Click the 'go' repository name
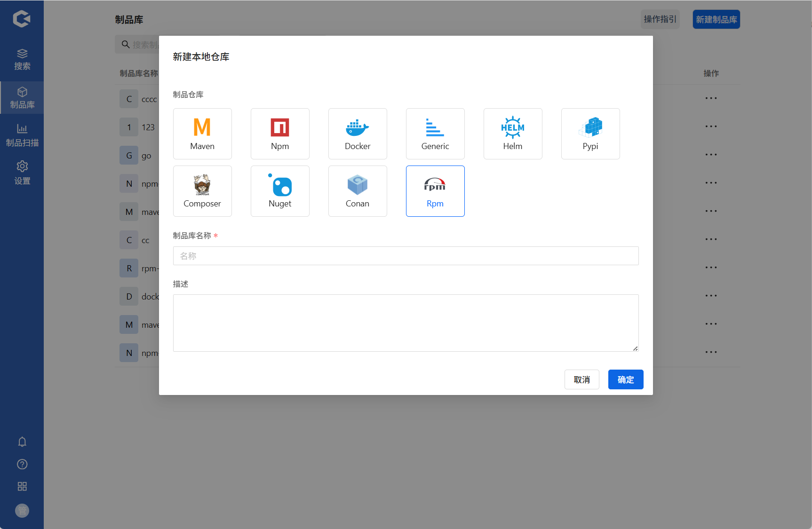This screenshot has width=812, height=529. 146,156
